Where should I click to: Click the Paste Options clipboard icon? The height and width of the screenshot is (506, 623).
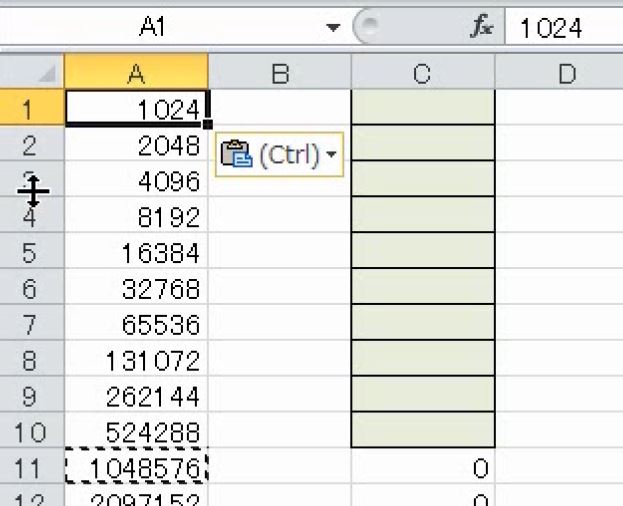point(237,154)
